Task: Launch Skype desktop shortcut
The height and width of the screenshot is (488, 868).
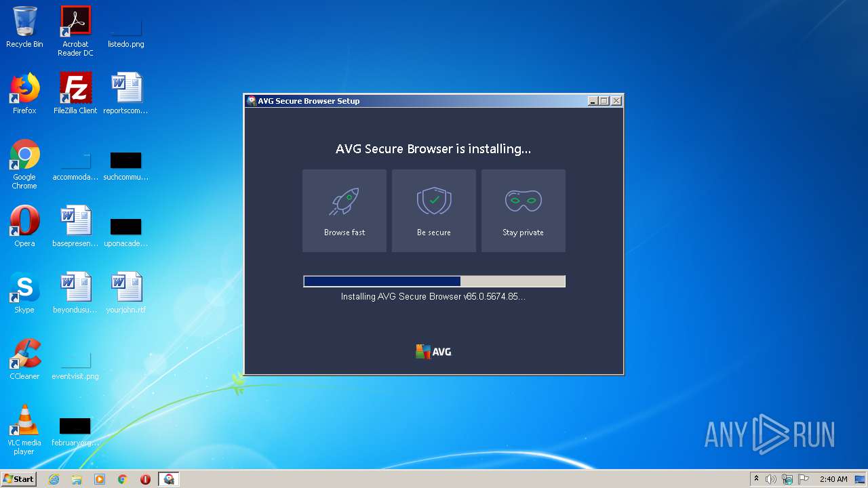Action: (x=24, y=293)
